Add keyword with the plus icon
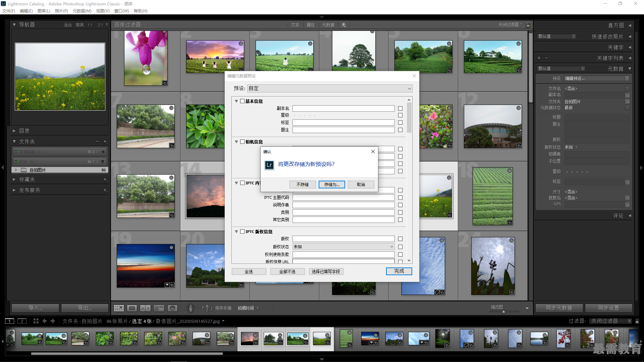The image size is (644, 362). coord(539,58)
